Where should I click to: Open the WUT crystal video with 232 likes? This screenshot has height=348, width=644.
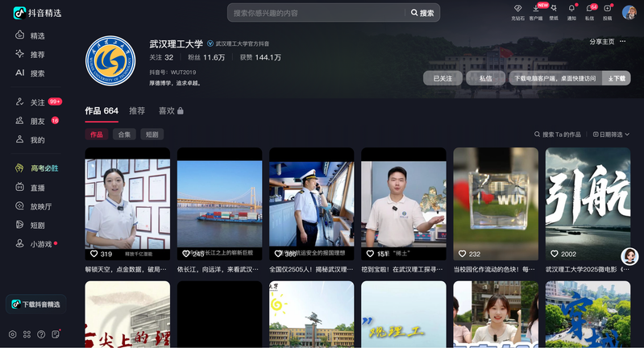coord(496,204)
